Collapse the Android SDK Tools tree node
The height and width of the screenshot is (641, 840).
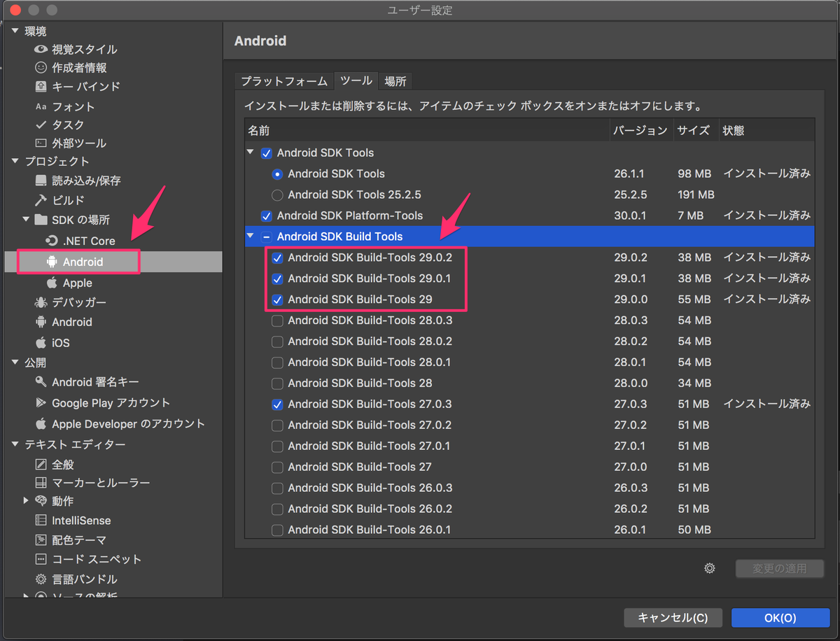(251, 153)
